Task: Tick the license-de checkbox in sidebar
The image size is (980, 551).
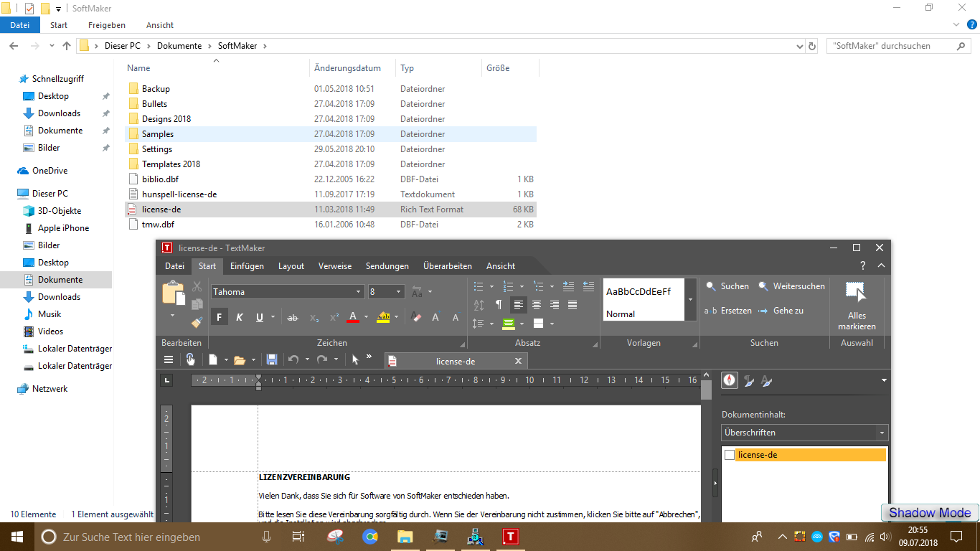Action: coord(730,455)
